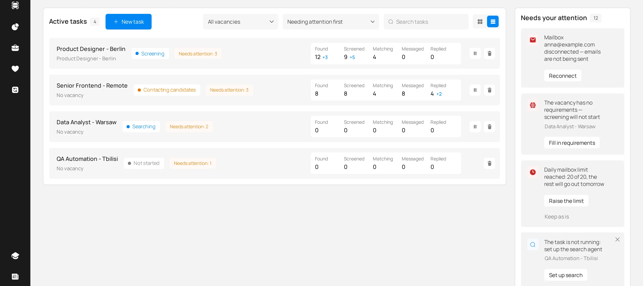Screen dimensions: 644x286
Task: Click the Contacting candidates status chip
Action: pyautogui.click(x=167, y=90)
